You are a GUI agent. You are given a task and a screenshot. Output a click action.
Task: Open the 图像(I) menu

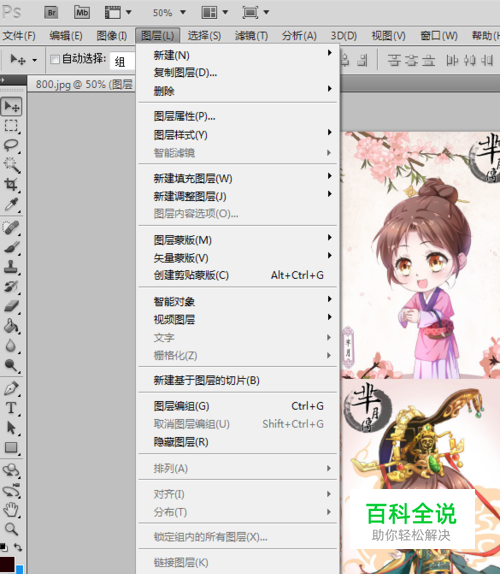tap(112, 36)
